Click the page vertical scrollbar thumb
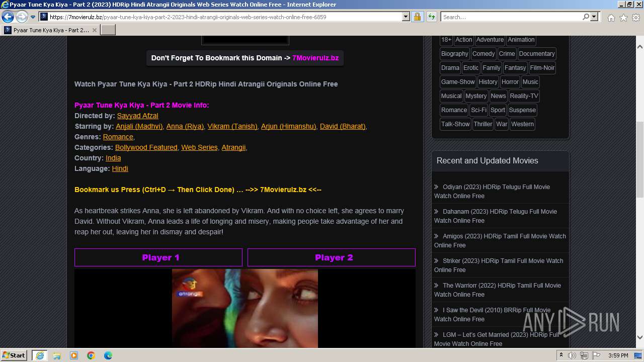 639,160
